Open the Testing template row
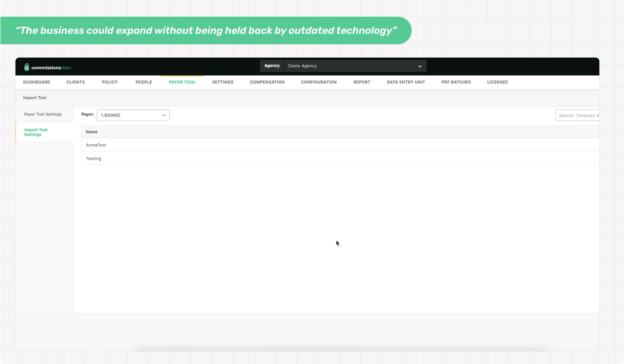 click(93, 159)
